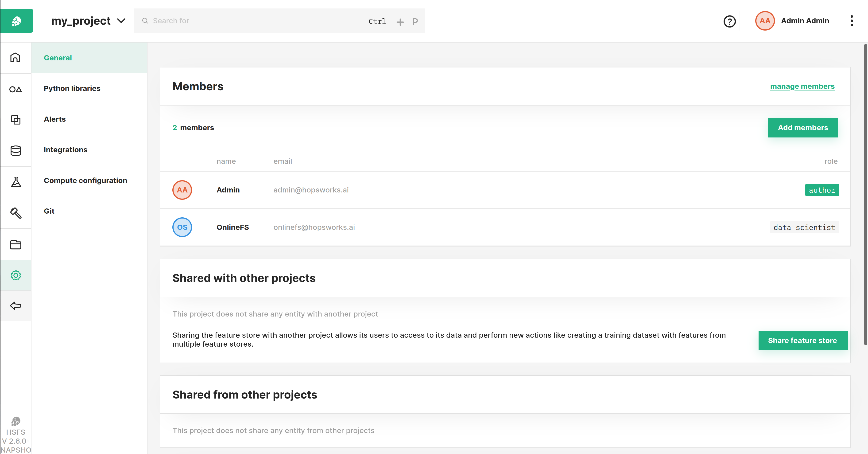Open the home sidebar icon
Screen dimensions: 868x454
[15, 58]
